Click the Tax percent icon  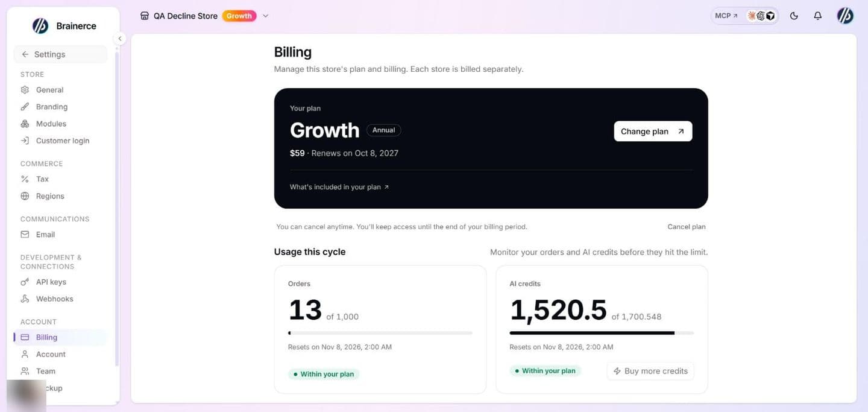coord(25,179)
